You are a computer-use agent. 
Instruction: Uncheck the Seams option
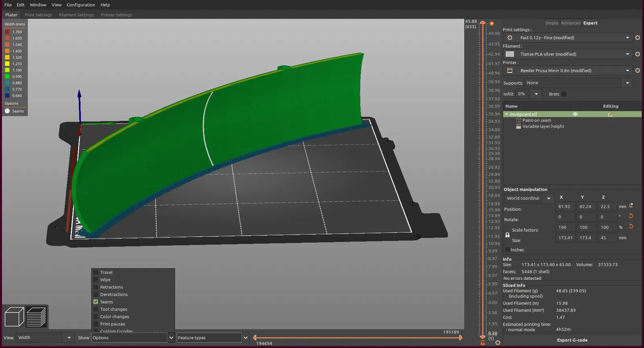(96, 302)
